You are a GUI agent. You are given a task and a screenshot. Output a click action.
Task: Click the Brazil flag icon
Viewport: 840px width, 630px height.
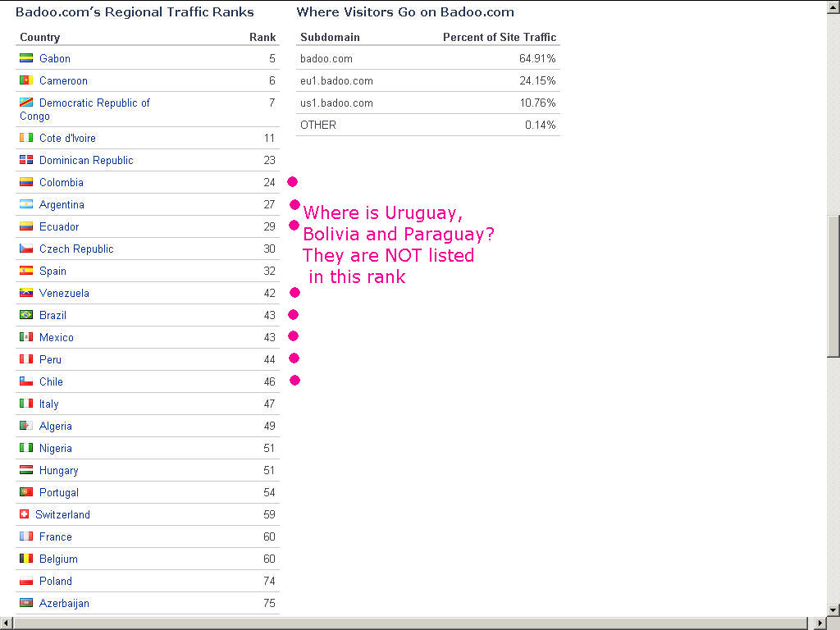pos(26,314)
